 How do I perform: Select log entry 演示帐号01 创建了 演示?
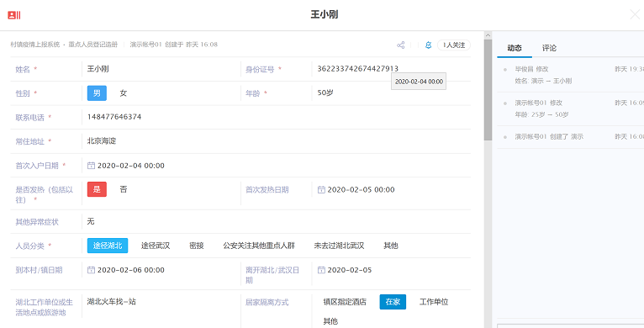click(x=549, y=136)
